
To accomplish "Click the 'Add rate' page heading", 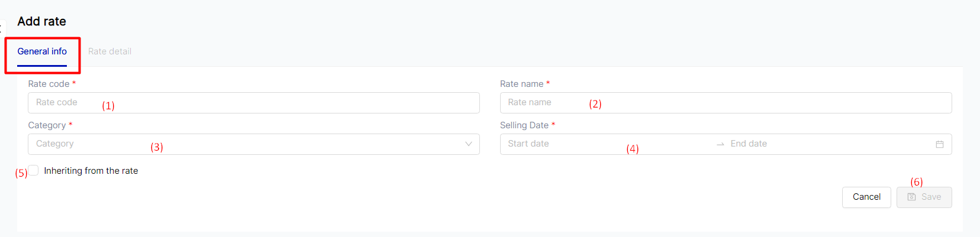I will [x=41, y=21].
